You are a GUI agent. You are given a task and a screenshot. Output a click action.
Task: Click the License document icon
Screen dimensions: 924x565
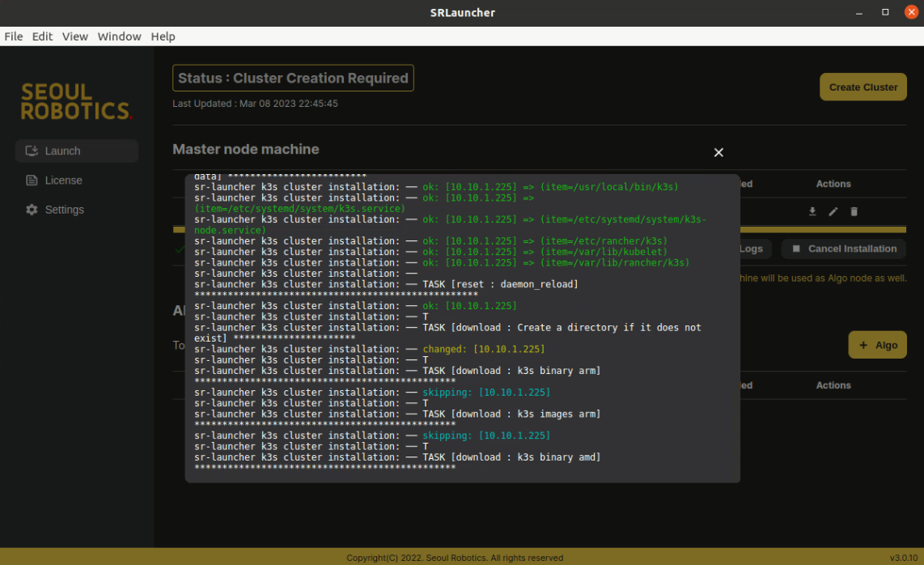tap(32, 181)
